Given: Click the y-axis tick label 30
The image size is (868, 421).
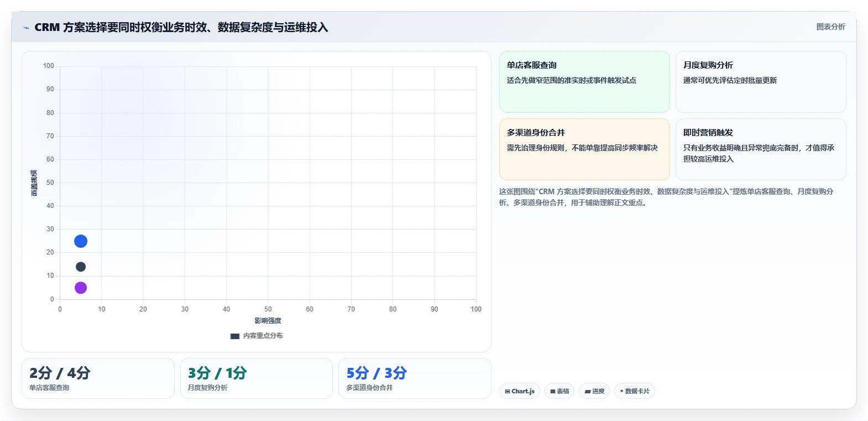Looking at the screenshot, I should (50, 229).
